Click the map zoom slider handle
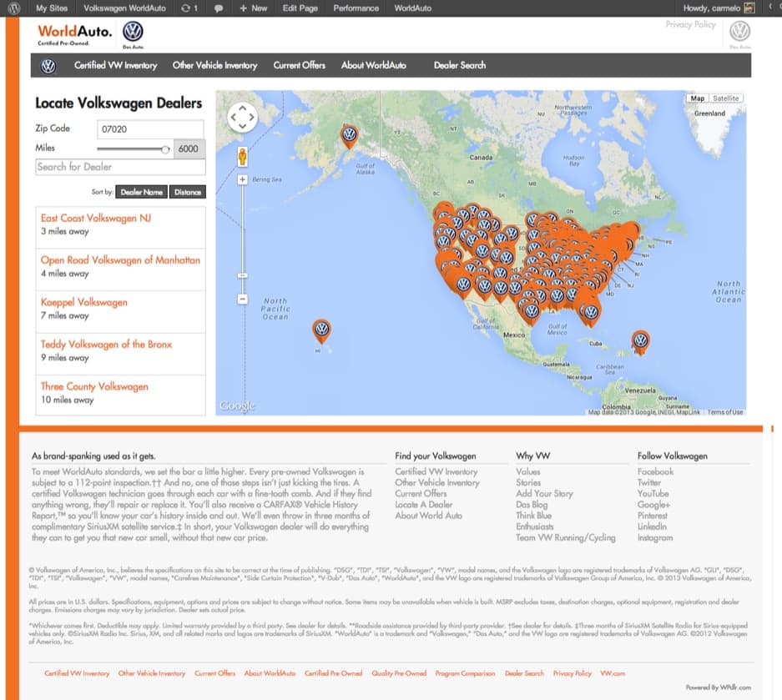Image resolution: width=782 pixels, height=700 pixels. [x=242, y=275]
